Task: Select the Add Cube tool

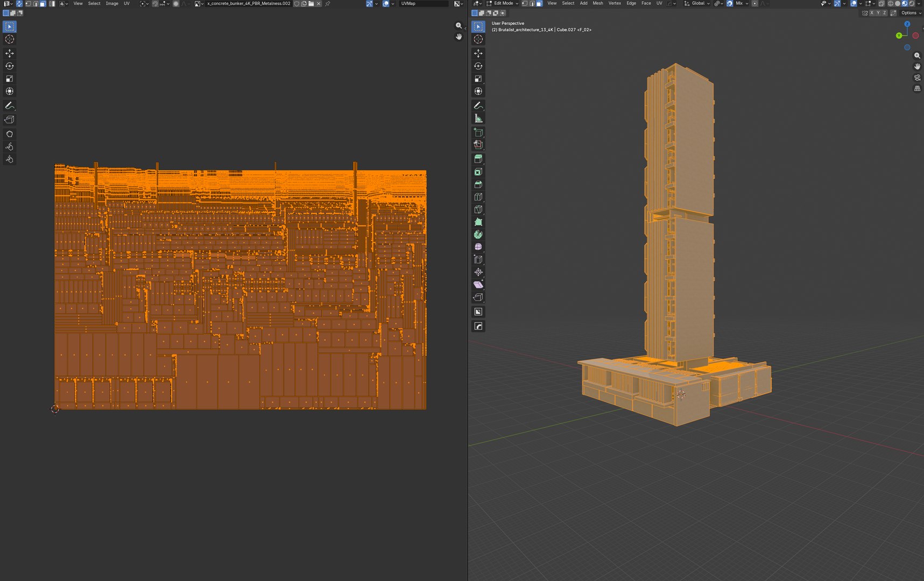Action: click(x=478, y=132)
